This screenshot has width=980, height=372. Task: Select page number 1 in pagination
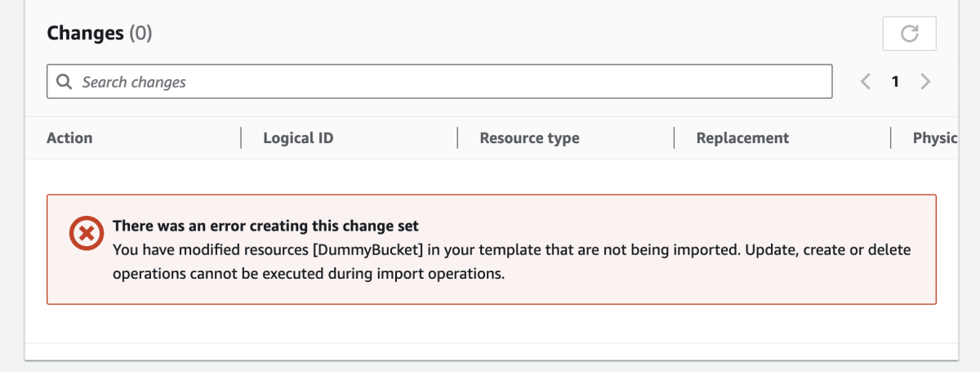click(895, 82)
